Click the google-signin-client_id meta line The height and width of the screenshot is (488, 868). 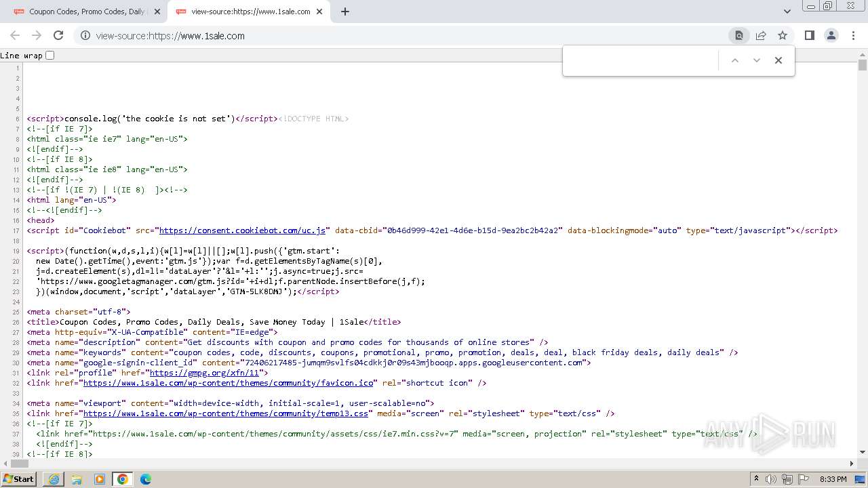tap(309, 363)
